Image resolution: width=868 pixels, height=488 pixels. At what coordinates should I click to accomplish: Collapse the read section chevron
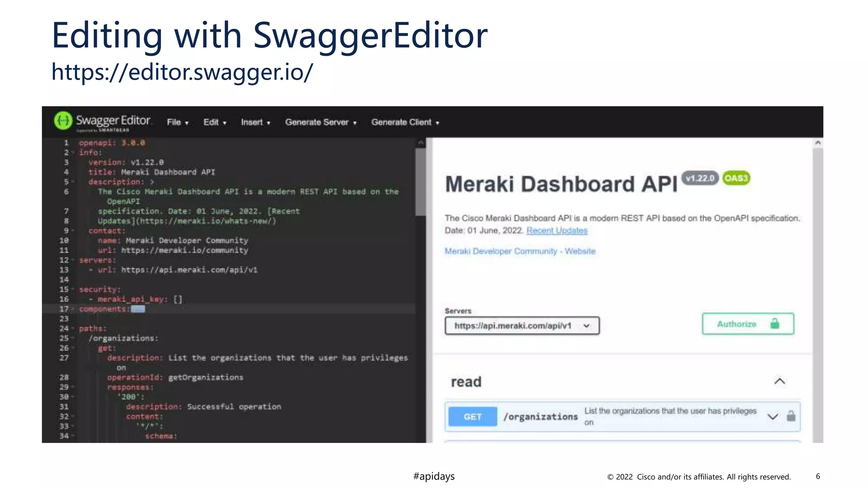click(x=779, y=381)
